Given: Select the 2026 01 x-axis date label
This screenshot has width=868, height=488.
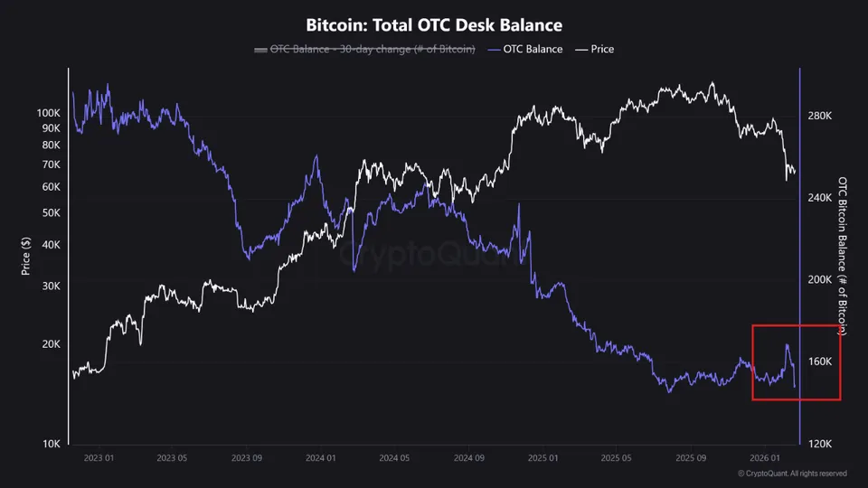Looking at the screenshot, I should (x=765, y=458).
